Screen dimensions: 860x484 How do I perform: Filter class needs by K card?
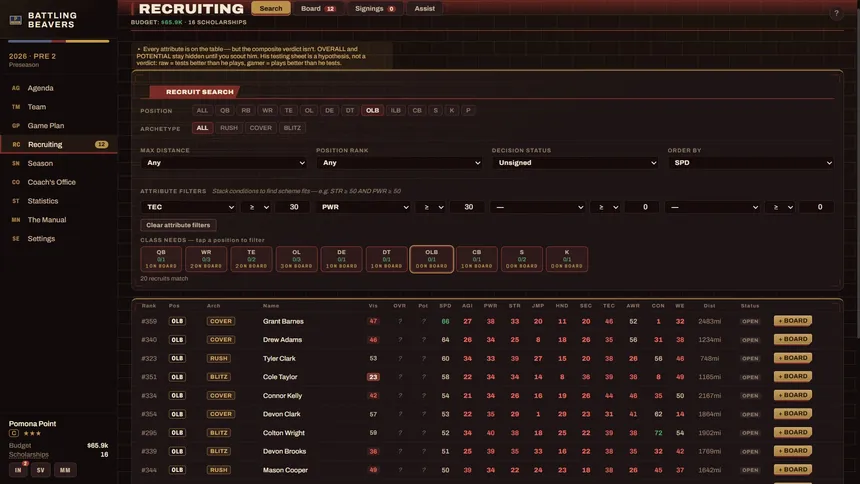click(567, 259)
